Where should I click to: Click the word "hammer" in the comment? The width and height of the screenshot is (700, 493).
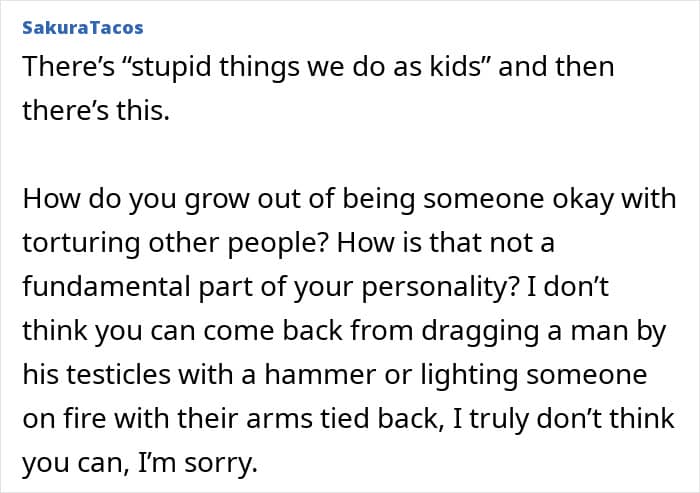(x=320, y=374)
